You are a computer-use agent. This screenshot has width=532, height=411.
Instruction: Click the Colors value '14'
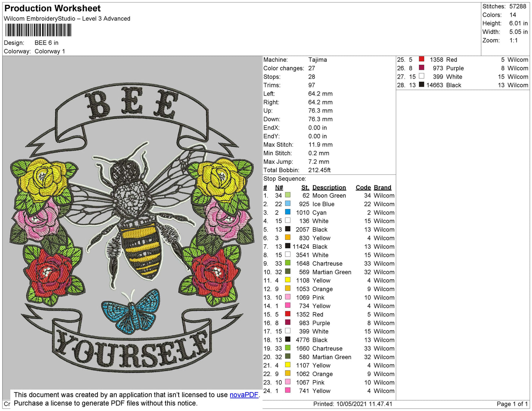point(513,15)
